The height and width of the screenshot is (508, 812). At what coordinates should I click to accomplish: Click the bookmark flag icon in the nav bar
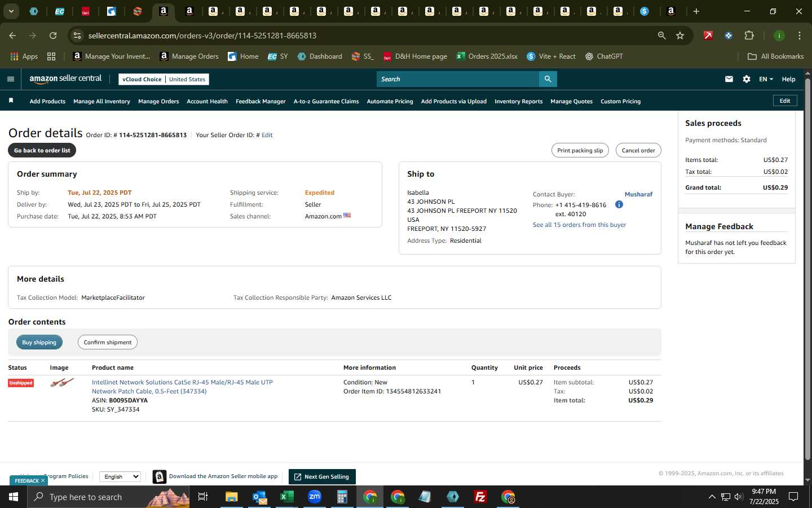11,100
